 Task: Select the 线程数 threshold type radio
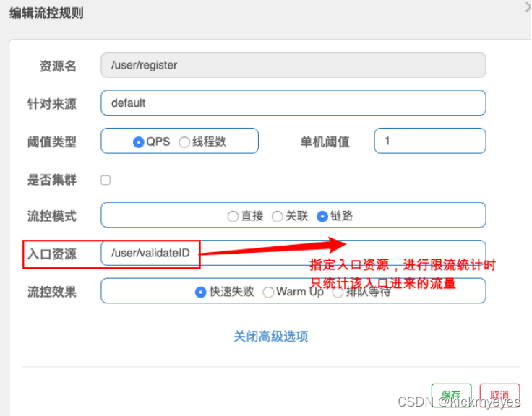pos(184,142)
